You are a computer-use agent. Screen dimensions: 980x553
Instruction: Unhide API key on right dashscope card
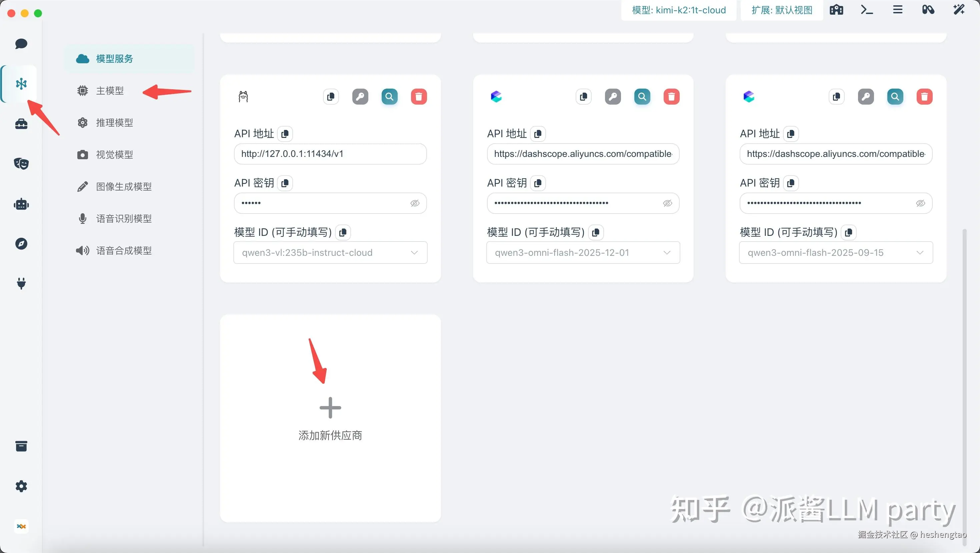point(920,203)
